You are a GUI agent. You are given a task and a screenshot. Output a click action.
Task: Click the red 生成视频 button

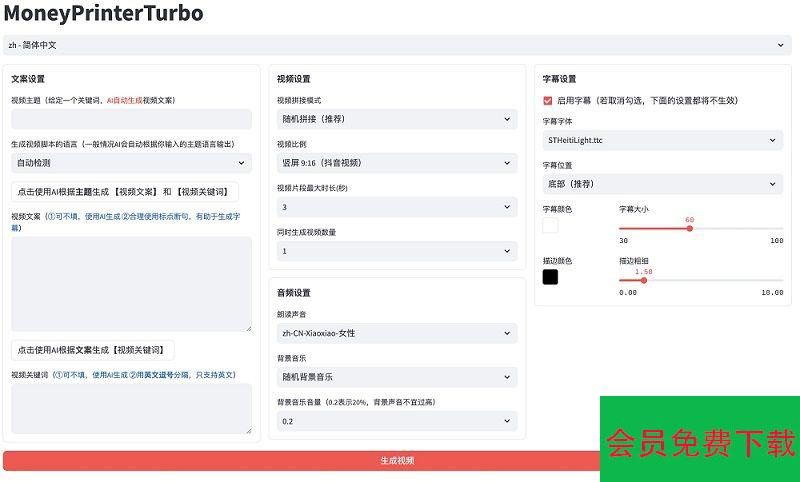click(x=397, y=461)
